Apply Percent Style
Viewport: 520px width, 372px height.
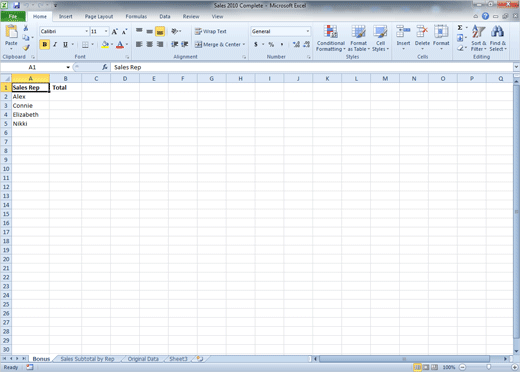click(271, 44)
